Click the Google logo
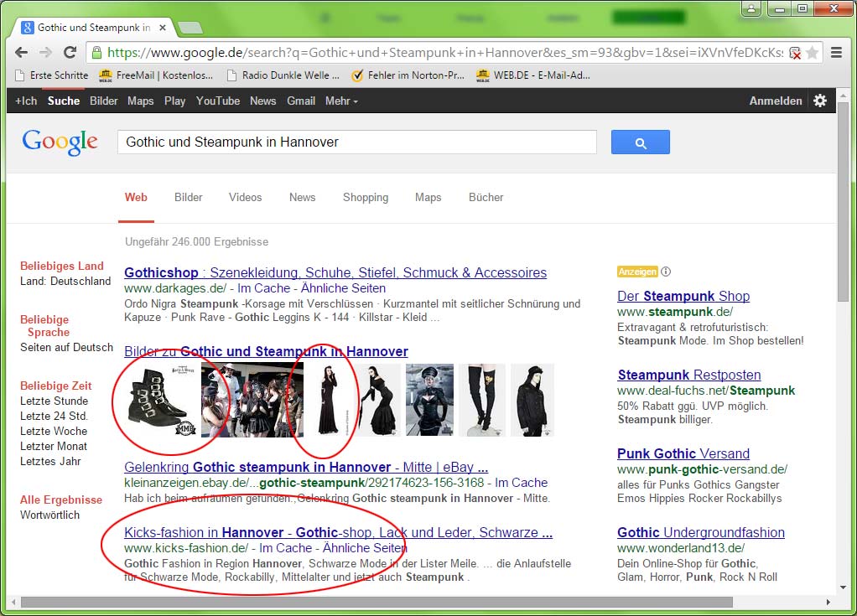This screenshot has width=857, height=616. coord(60,142)
